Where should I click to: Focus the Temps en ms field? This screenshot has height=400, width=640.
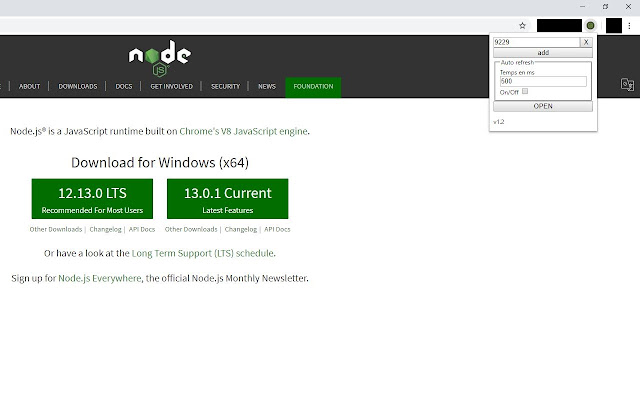click(543, 81)
